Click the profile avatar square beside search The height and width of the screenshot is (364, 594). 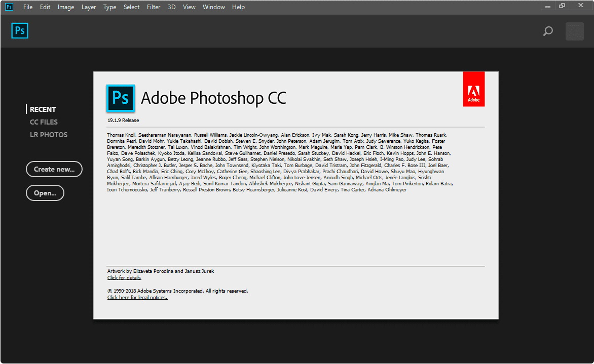point(575,31)
